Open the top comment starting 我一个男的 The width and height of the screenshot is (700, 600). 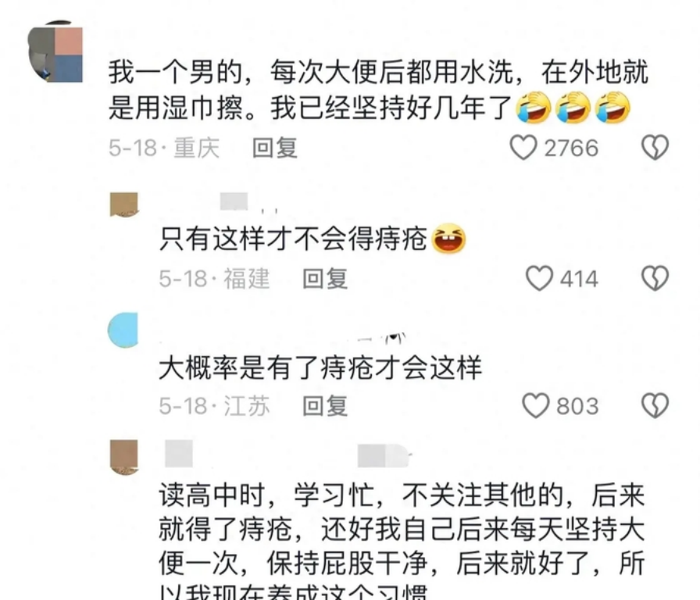point(378,90)
